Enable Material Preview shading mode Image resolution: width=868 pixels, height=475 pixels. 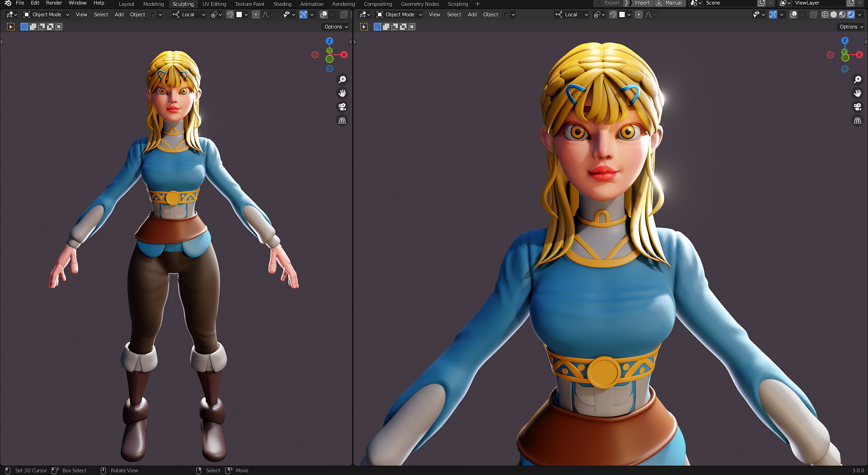click(x=841, y=14)
